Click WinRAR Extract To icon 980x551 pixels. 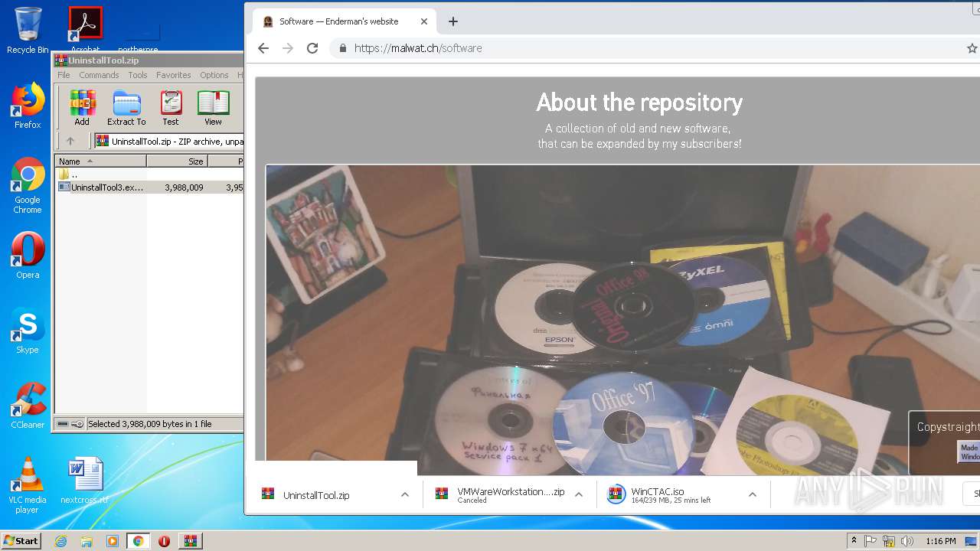click(x=126, y=108)
